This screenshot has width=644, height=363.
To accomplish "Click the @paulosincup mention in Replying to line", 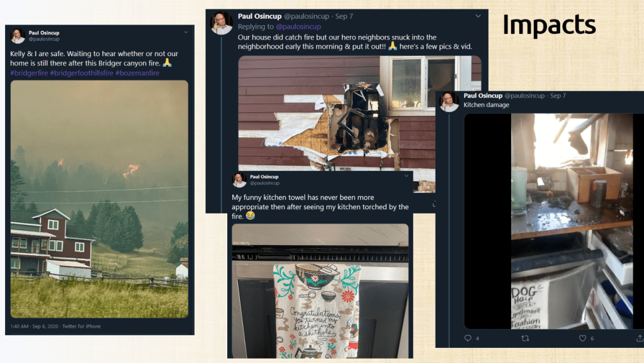I will 298,26.
